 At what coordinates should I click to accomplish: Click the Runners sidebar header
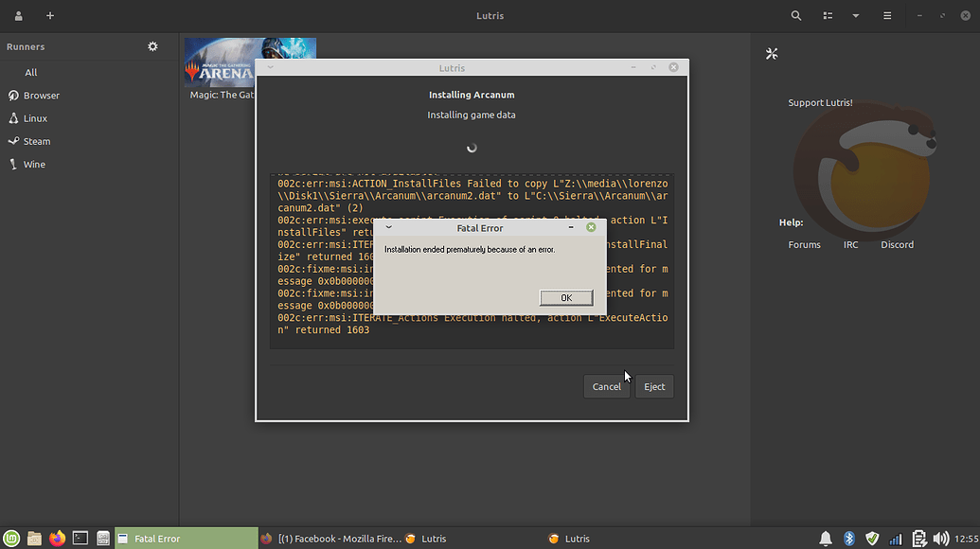click(x=26, y=46)
